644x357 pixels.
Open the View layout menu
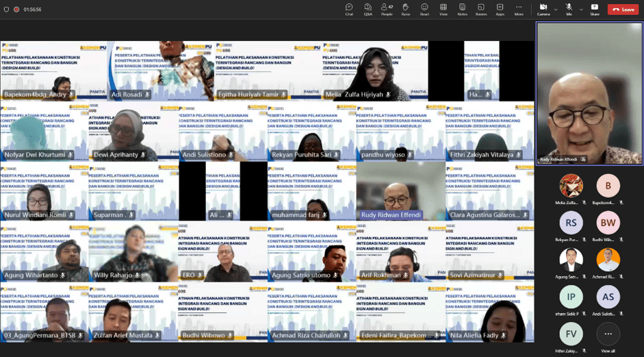(443, 9)
